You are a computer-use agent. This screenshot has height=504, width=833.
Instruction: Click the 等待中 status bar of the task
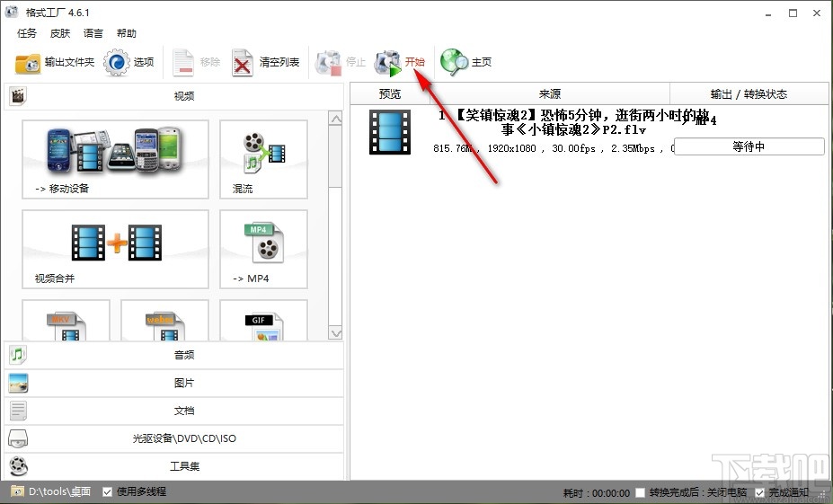tap(749, 146)
